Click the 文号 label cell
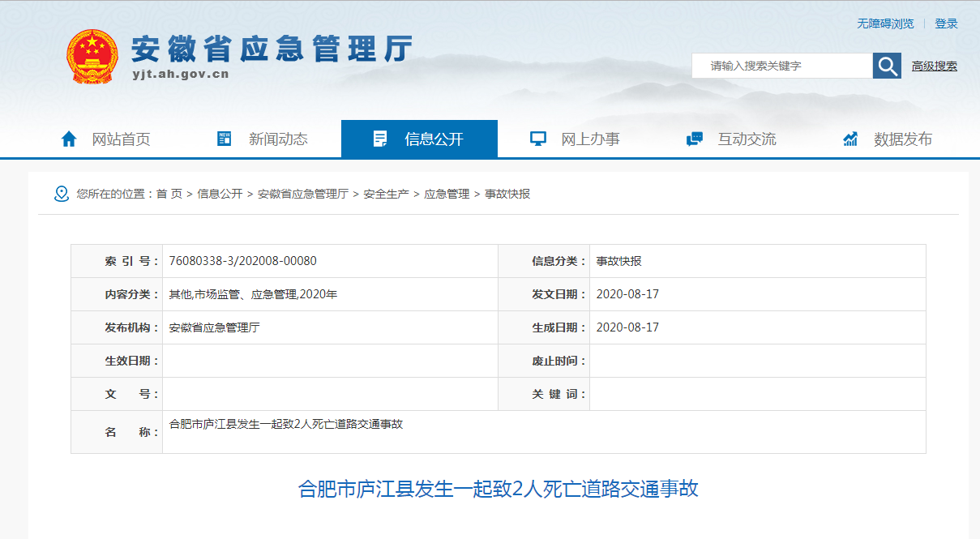Screen dimensions: 980x539 tap(117, 394)
